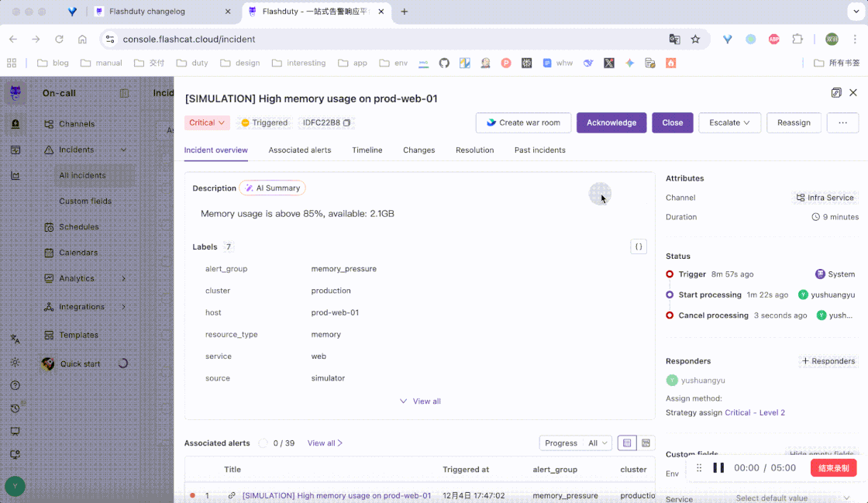The width and height of the screenshot is (868, 503).
Task: Expand labels with View all link
Action: coord(420,401)
